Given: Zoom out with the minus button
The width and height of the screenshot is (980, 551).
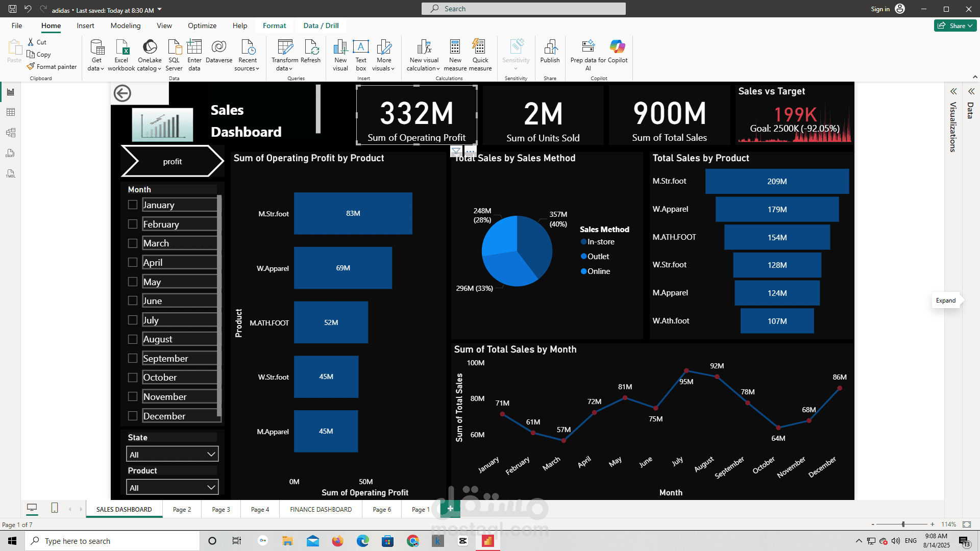Looking at the screenshot, I should tap(873, 524).
